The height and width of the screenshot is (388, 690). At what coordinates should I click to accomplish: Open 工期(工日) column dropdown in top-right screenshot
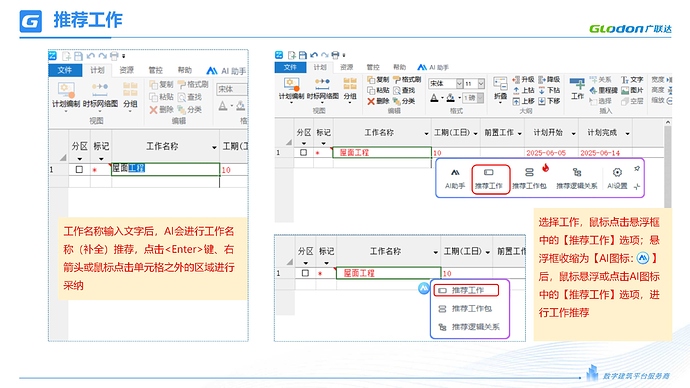[476, 133]
